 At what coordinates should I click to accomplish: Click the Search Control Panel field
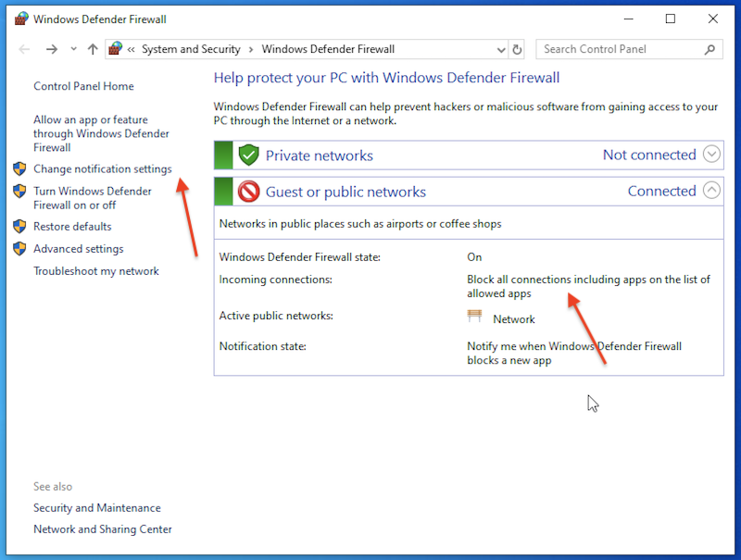click(x=629, y=49)
